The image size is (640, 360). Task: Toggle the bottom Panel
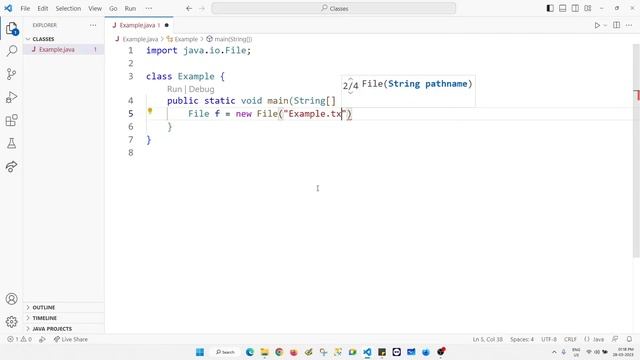coord(562,8)
